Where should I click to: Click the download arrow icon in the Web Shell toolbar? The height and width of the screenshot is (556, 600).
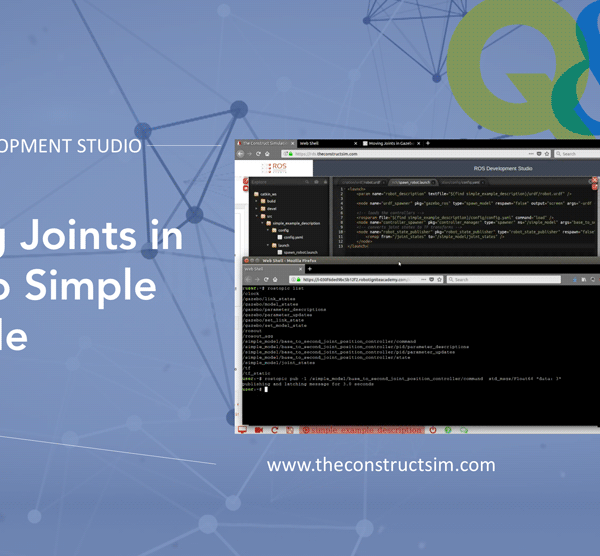(574, 280)
